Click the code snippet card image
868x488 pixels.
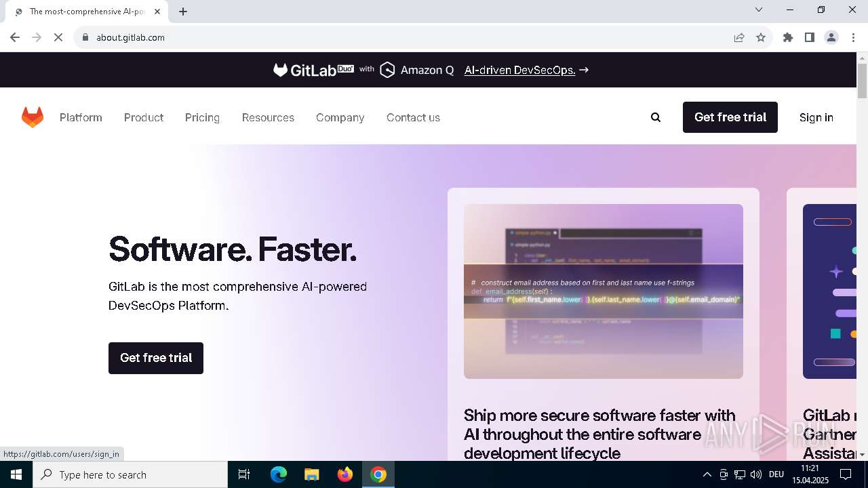click(x=604, y=291)
